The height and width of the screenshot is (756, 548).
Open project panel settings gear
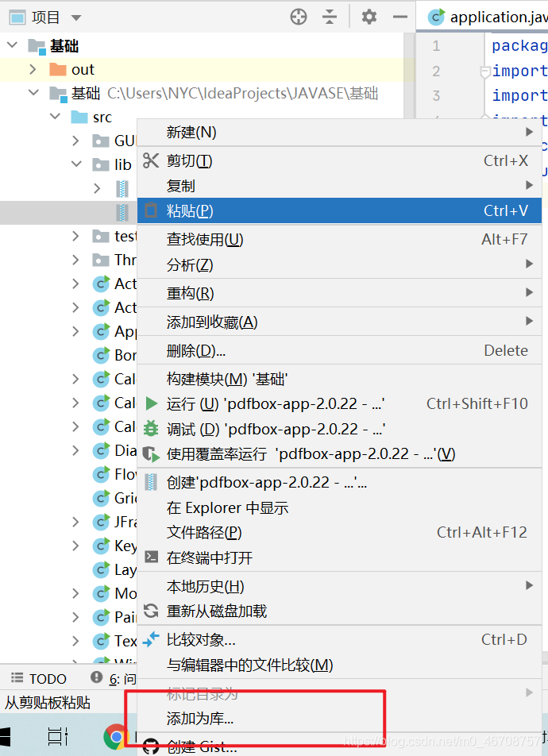click(369, 17)
